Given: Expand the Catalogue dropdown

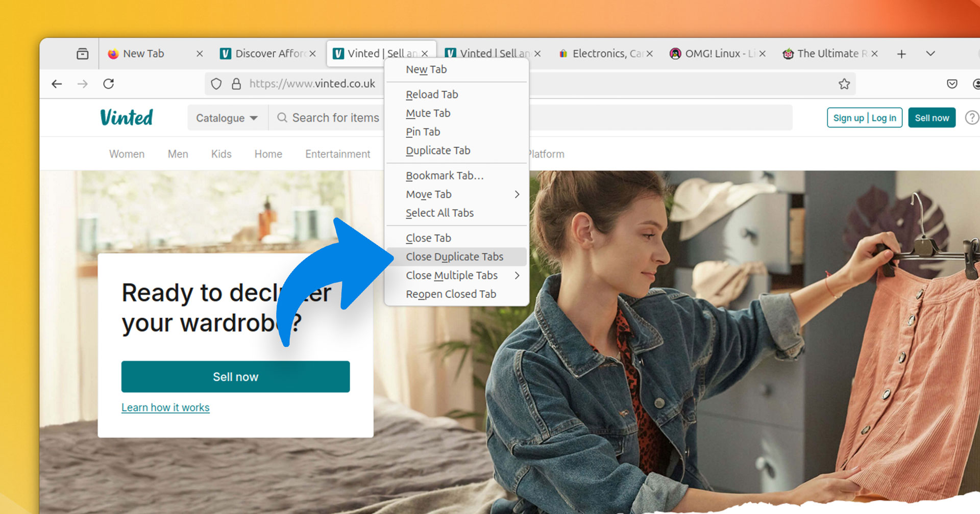Looking at the screenshot, I should click(227, 118).
